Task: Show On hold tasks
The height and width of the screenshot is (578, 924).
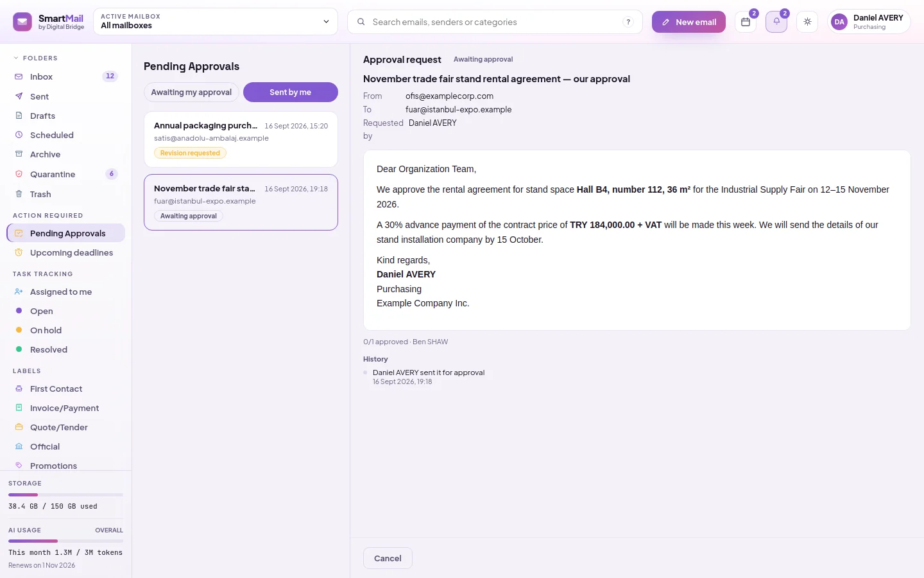Action: coord(65,330)
